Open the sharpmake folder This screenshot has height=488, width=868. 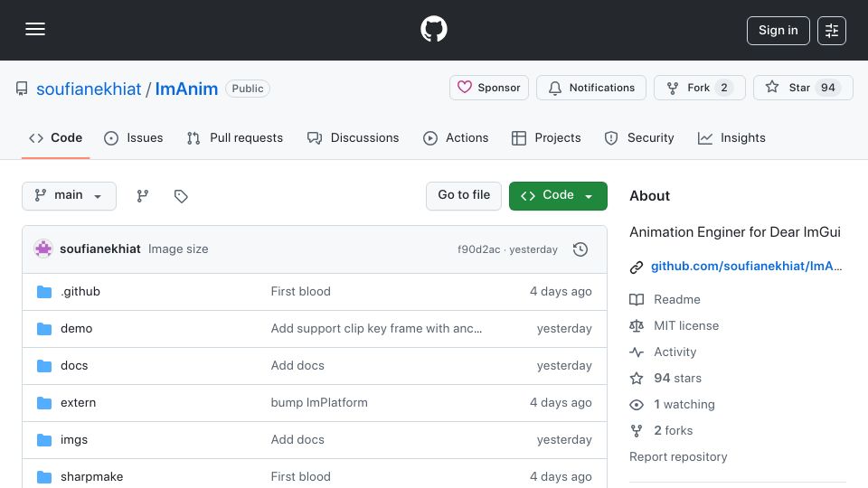tap(92, 477)
